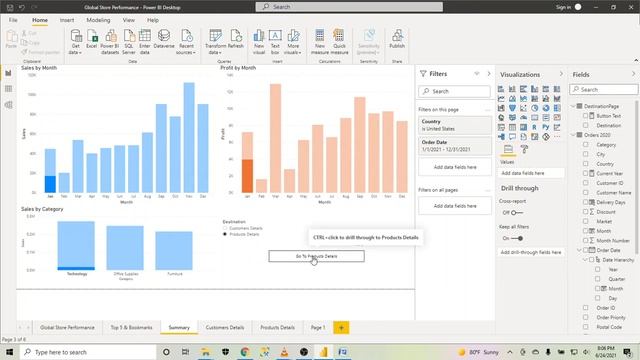Toggle Cross-report drill through switch
The image size is (640, 360).
point(517,213)
